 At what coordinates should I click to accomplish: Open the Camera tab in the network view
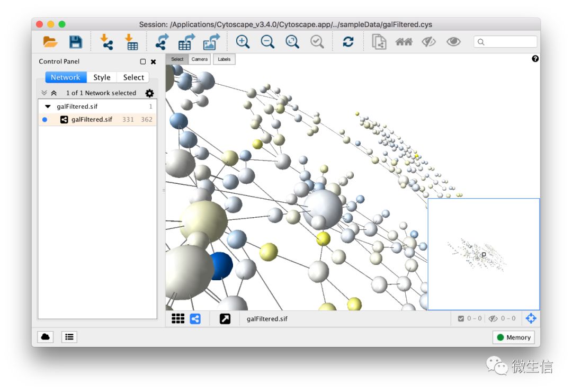tap(199, 59)
